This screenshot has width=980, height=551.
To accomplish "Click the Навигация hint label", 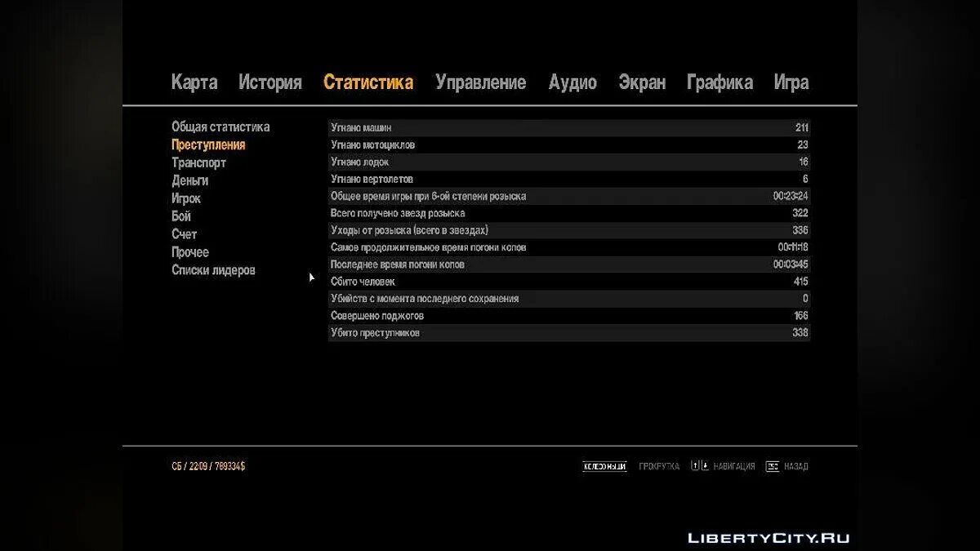I will pos(734,467).
